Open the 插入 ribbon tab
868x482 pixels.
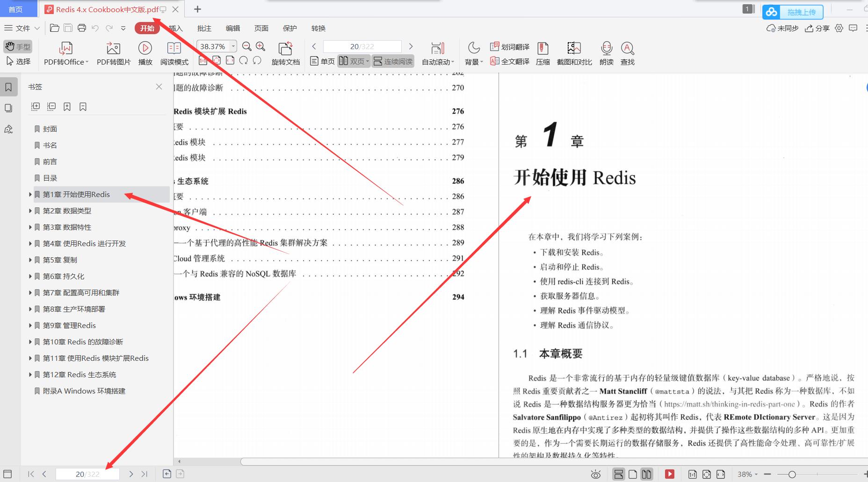pyautogui.click(x=175, y=28)
